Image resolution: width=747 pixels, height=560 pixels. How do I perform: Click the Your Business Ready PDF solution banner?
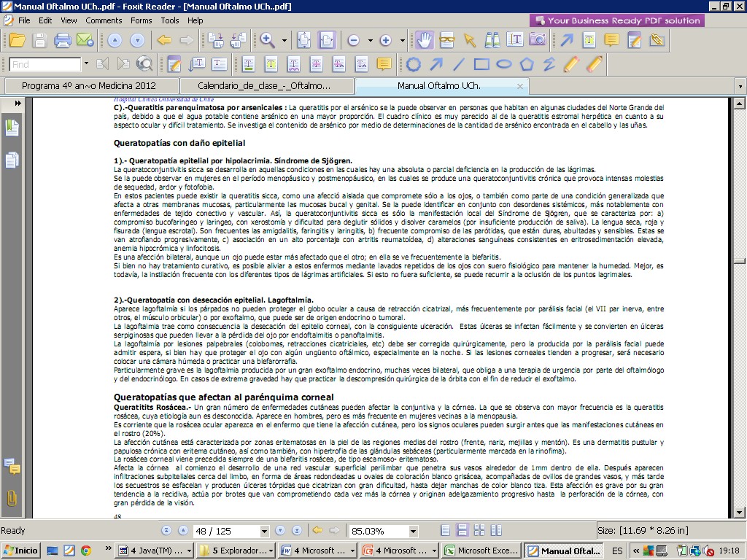(616, 20)
